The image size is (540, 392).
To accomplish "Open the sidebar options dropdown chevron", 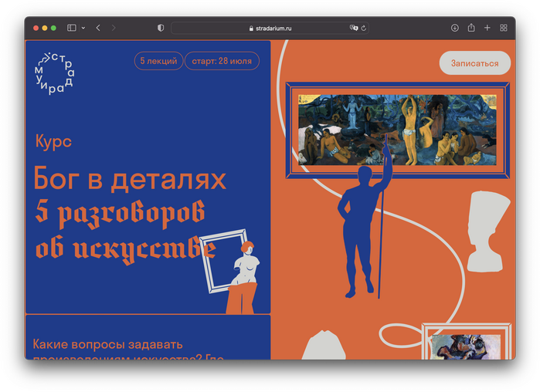I will (83, 28).
